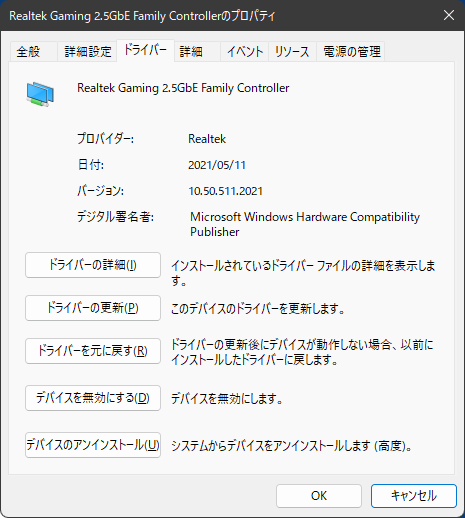Screen dimensions: 465x518
Task: Click ドライバーを元に戻す(R) button
Action: coord(93,351)
